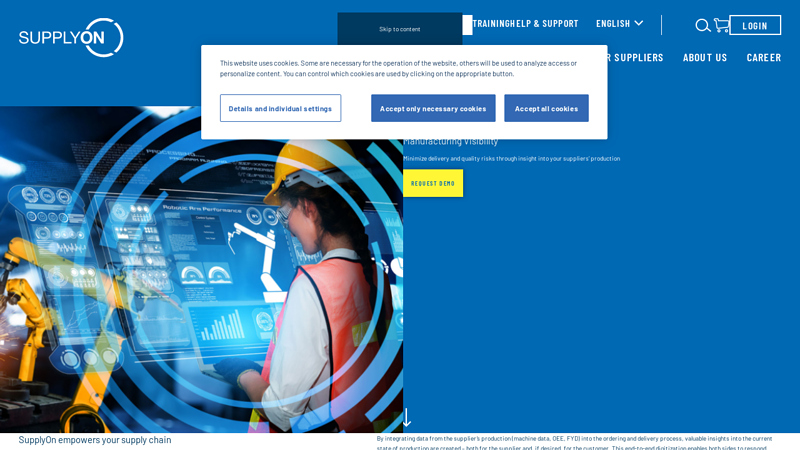Open the search magnifier icon

703,25
